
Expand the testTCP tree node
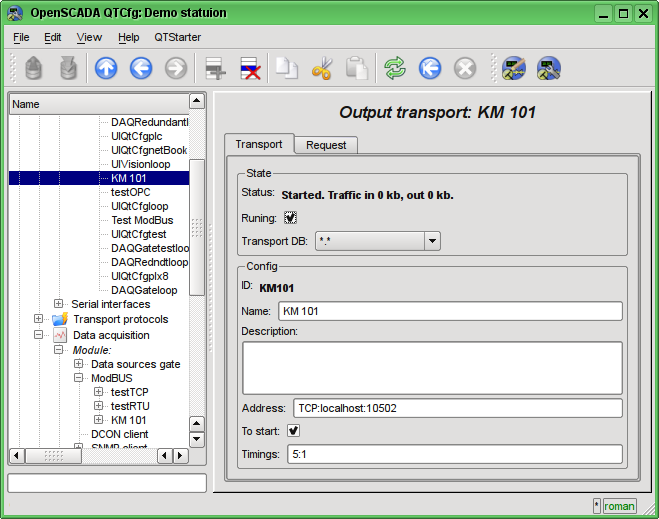98,393
